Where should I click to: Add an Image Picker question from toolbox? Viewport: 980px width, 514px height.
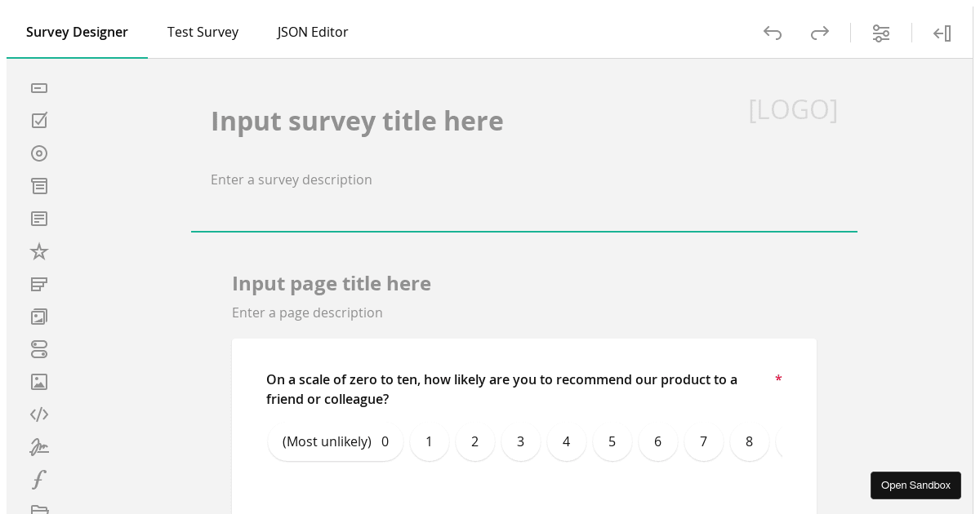pos(39,317)
